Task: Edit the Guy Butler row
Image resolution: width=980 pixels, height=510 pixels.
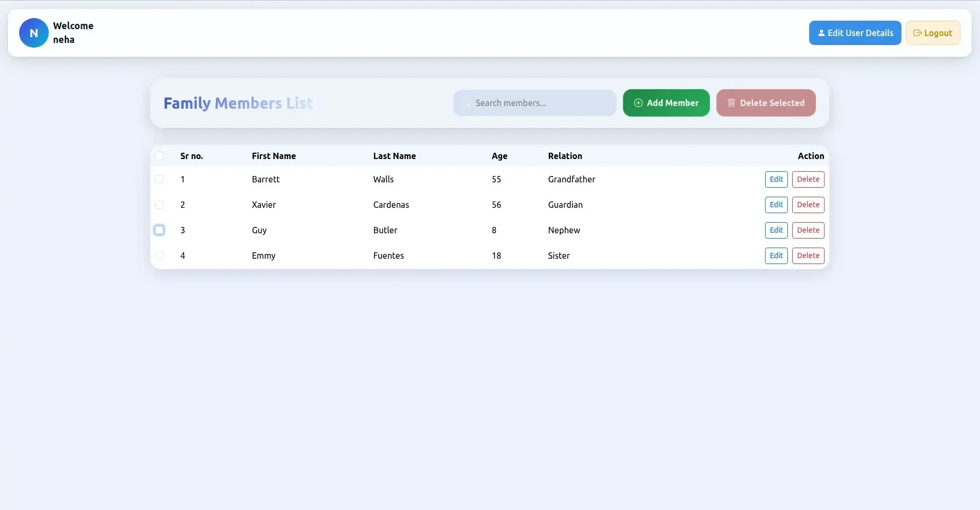Action: 776,230
